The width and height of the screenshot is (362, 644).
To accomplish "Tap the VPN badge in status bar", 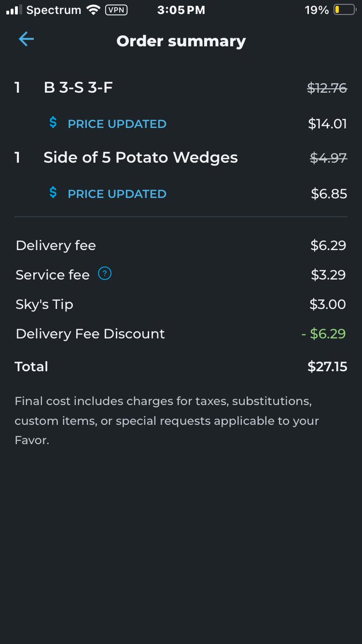I will (x=116, y=10).
